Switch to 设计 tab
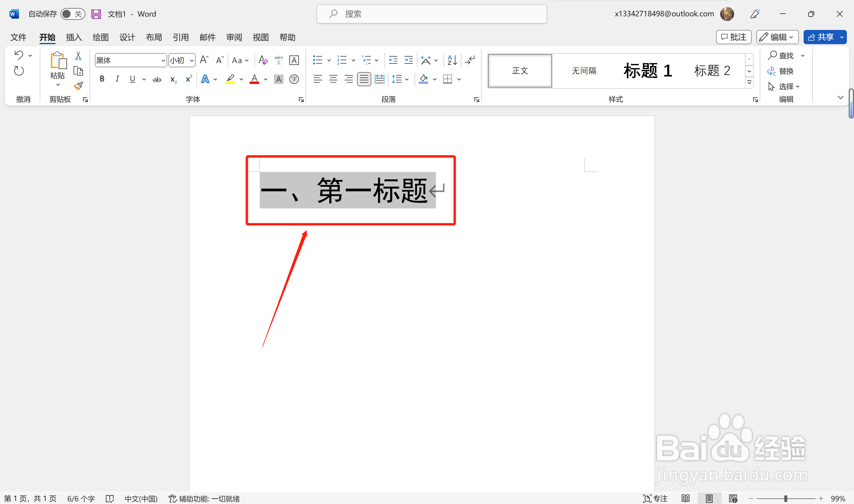 (128, 37)
